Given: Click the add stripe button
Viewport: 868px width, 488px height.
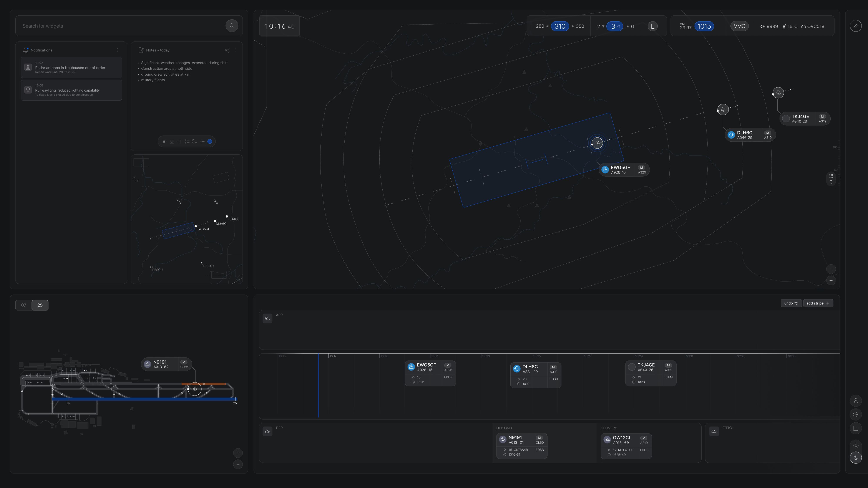Looking at the screenshot, I should point(818,303).
